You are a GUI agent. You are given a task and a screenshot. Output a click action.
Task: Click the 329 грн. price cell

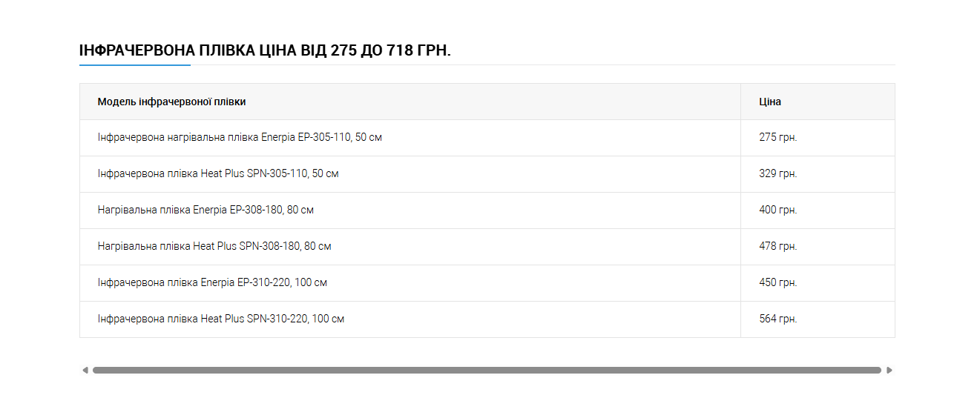(818, 174)
